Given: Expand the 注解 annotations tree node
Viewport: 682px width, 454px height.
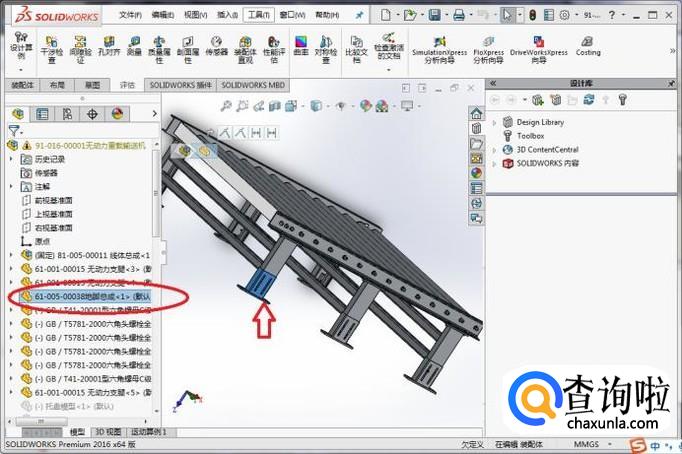Looking at the screenshot, I should click(x=11, y=186).
